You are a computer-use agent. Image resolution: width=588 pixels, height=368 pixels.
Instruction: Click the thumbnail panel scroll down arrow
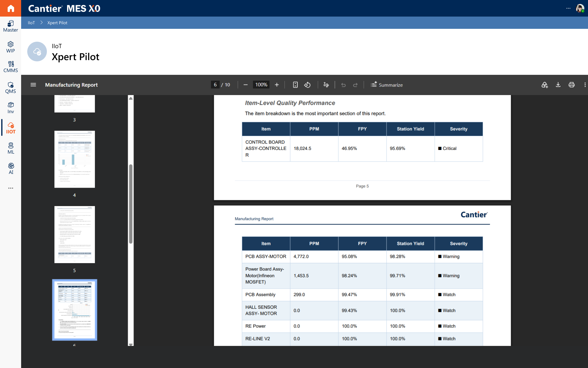131,344
